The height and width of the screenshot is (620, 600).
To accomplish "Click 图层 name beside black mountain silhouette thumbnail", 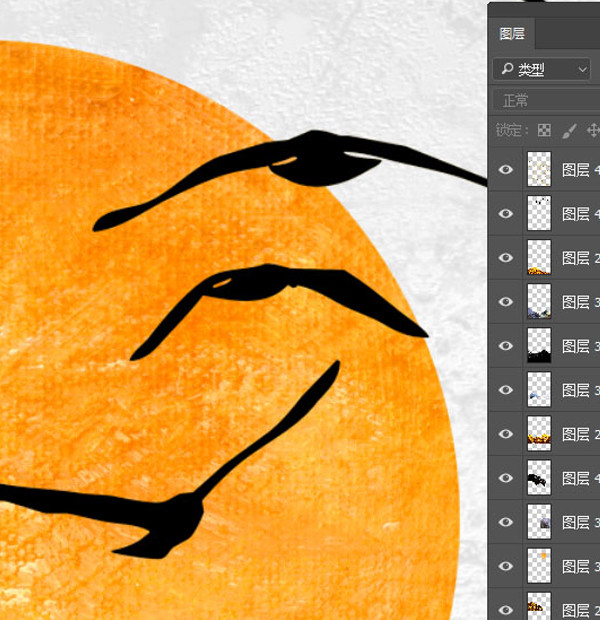I will coord(581,346).
